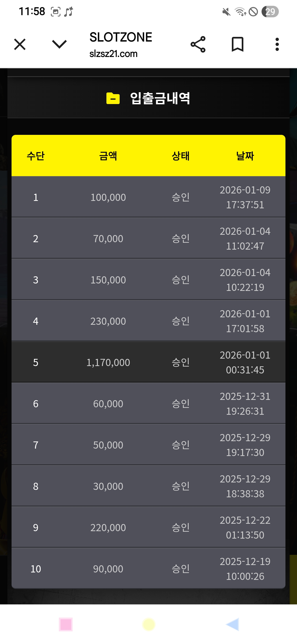Bookmark the current page
Viewport: 297px width, 644px height.
click(238, 44)
